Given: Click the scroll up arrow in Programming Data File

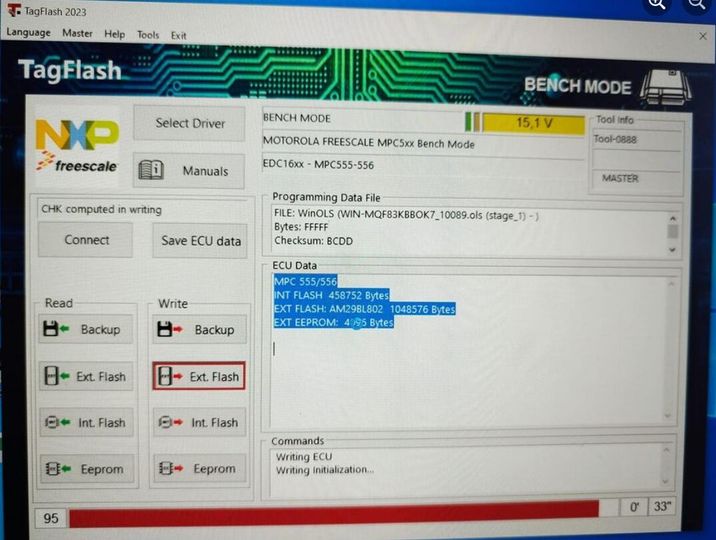Looking at the screenshot, I should pyautogui.click(x=672, y=218).
